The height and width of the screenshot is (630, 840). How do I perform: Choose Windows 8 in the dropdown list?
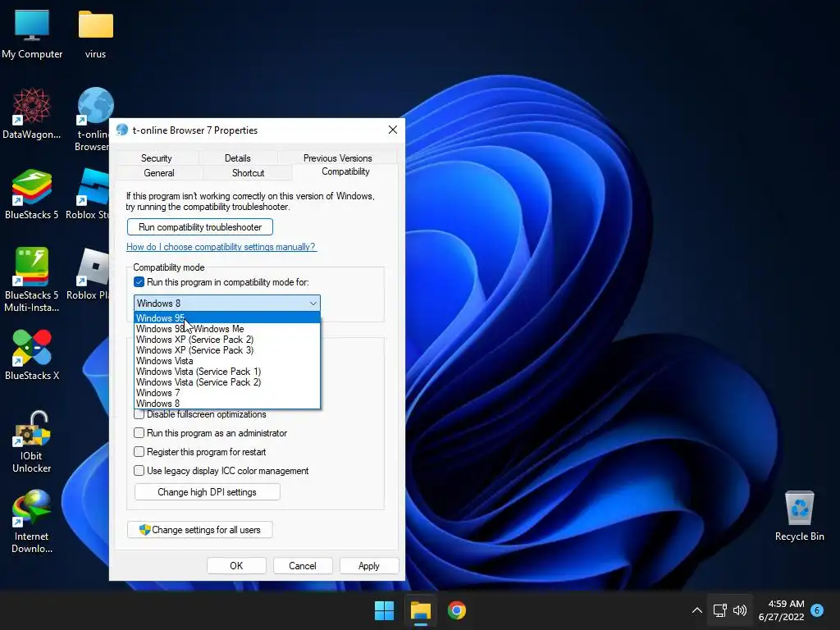[x=227, y=404]
